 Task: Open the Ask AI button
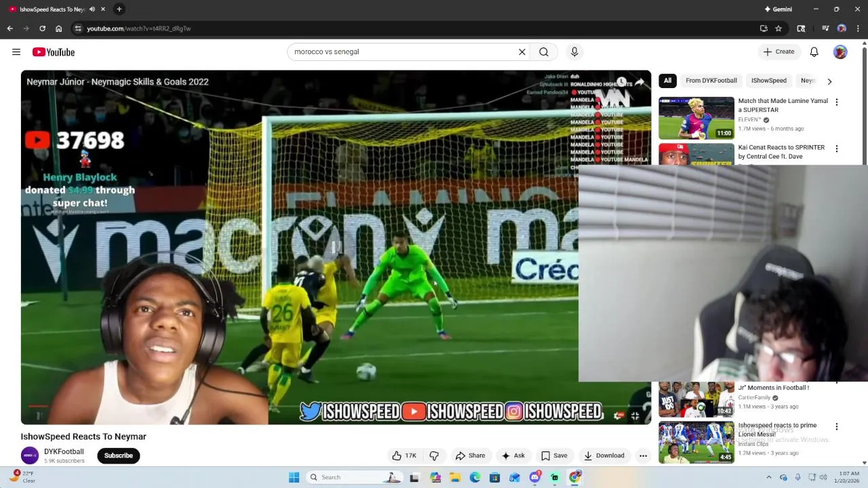(x=513, y=455)
